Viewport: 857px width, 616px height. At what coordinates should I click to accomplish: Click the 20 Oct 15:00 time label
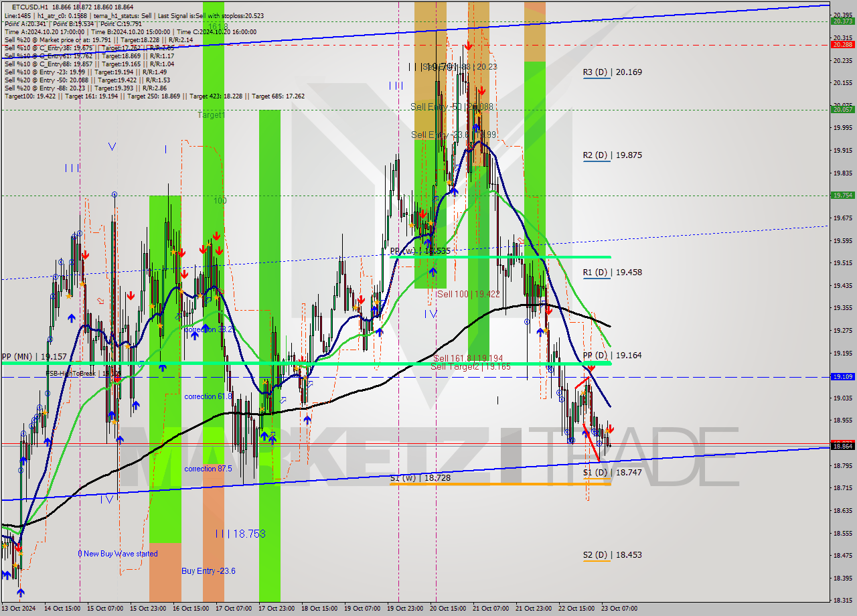(x=448, y=609)
